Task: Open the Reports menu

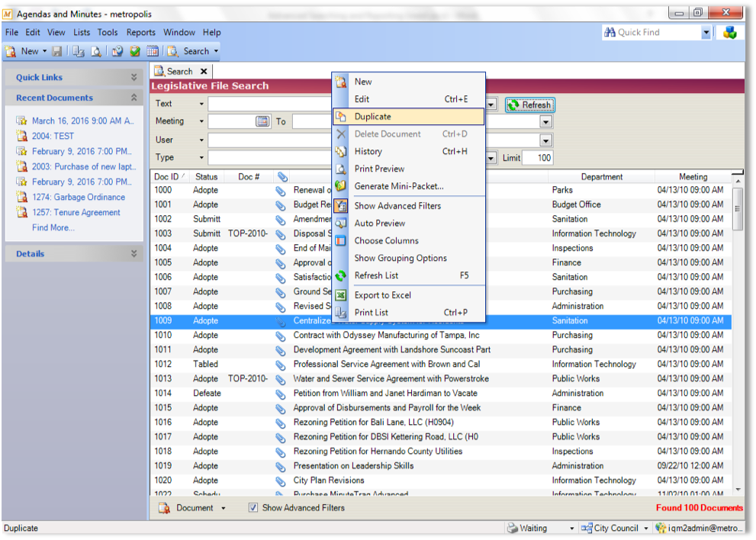Action: click(x=141, y=32)
